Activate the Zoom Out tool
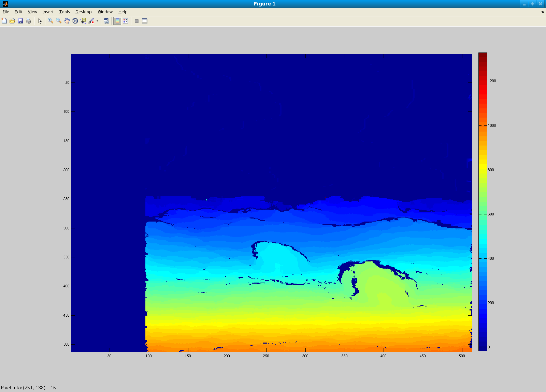 [x=59, y=21]
